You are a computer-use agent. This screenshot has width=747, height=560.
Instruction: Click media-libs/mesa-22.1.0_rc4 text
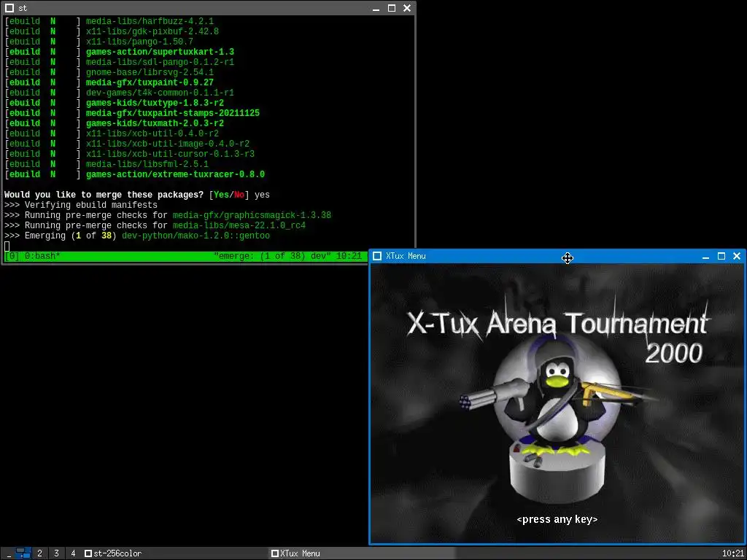pyautogui.click(x=239, y=225)
